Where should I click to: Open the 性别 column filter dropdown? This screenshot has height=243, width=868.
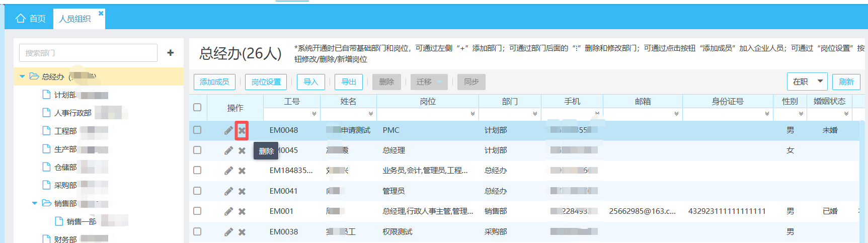pos(801,114)
